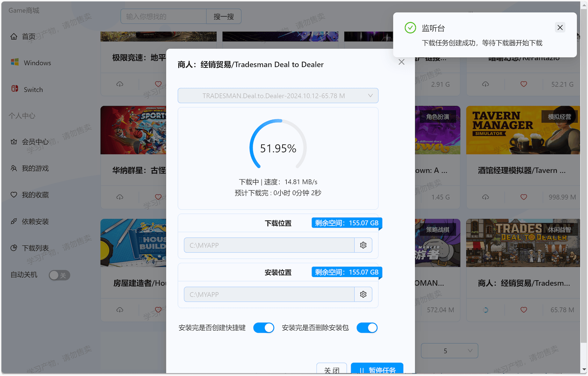Screen dimensions: 588x376
Task: Focus the 输入你想找的 search field
Action: 163,17
